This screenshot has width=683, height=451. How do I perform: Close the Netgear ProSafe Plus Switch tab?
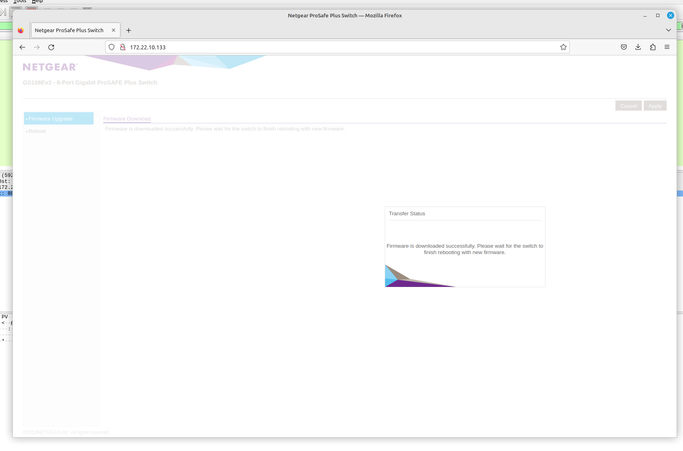tap(114, 30)
